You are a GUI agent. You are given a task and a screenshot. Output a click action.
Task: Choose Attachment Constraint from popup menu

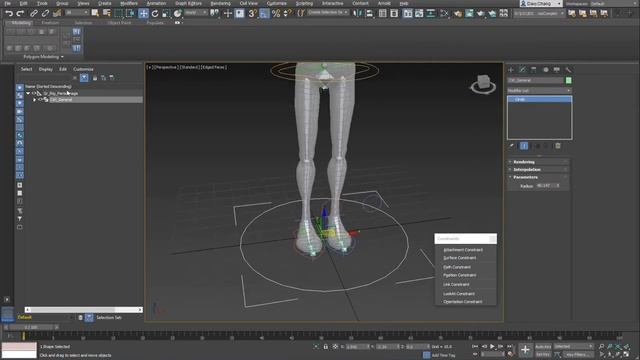(463, 250)
